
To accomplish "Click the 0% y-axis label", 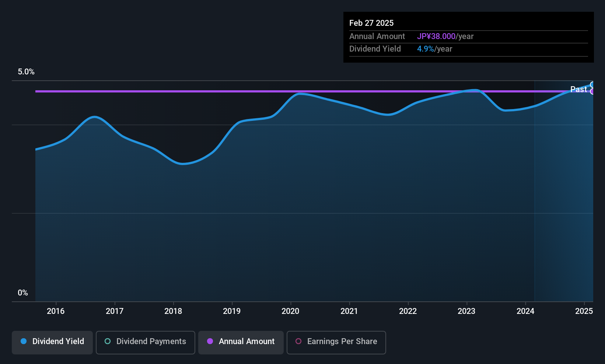I will click(23, 293).
